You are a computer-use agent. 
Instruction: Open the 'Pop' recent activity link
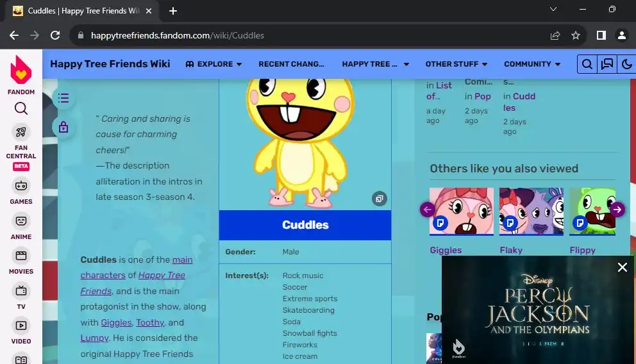[483, 97]
